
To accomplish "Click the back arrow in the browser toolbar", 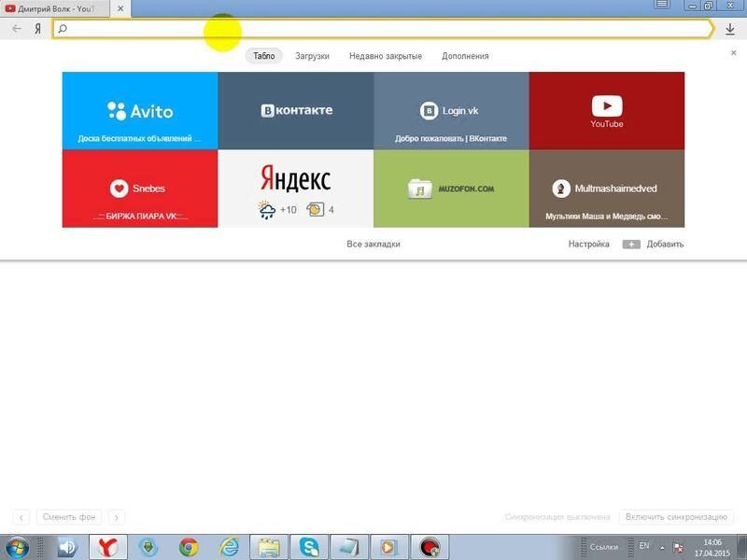I will [x=17, y=29].
